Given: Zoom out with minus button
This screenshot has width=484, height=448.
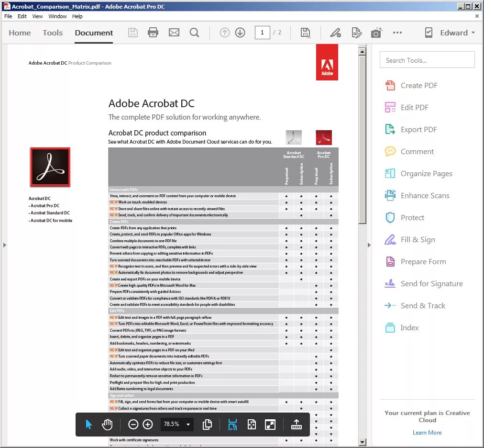Looking at the screenshot, I should (133, 425).
